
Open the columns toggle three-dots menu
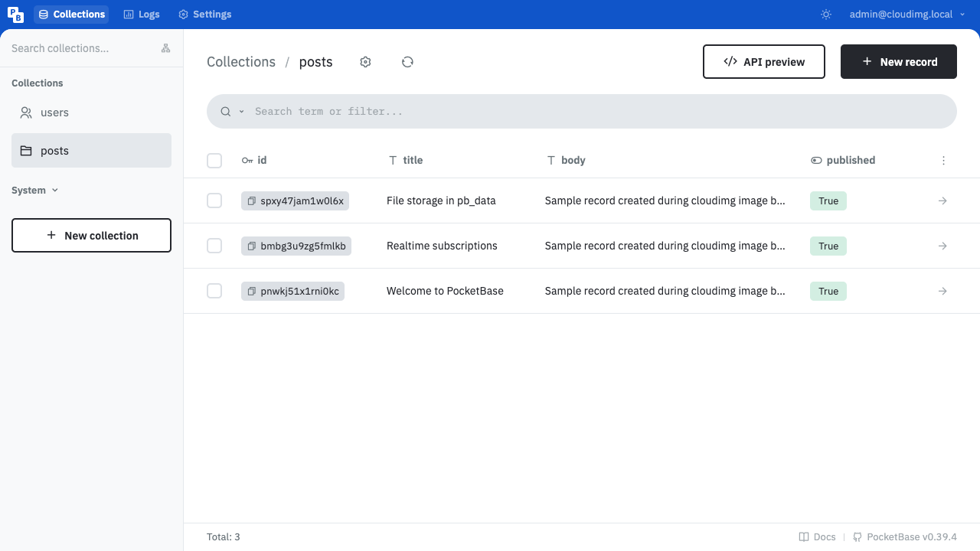click(943, 161)
